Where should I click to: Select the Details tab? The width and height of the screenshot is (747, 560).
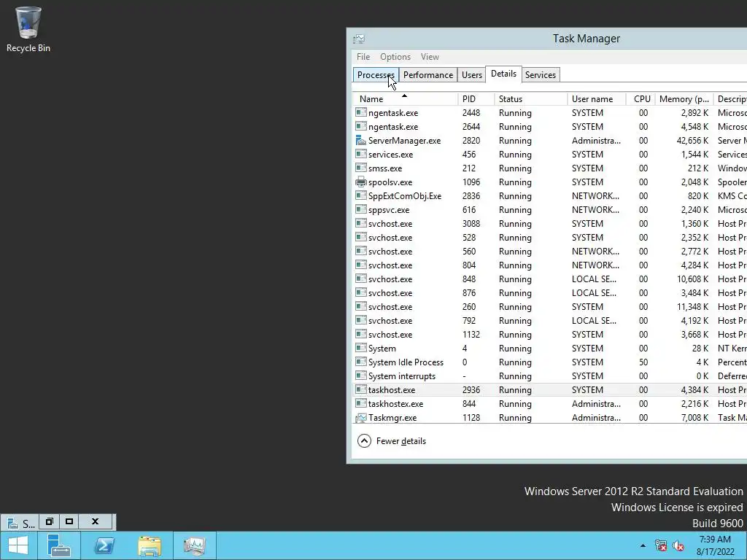(x=503, y=74)
